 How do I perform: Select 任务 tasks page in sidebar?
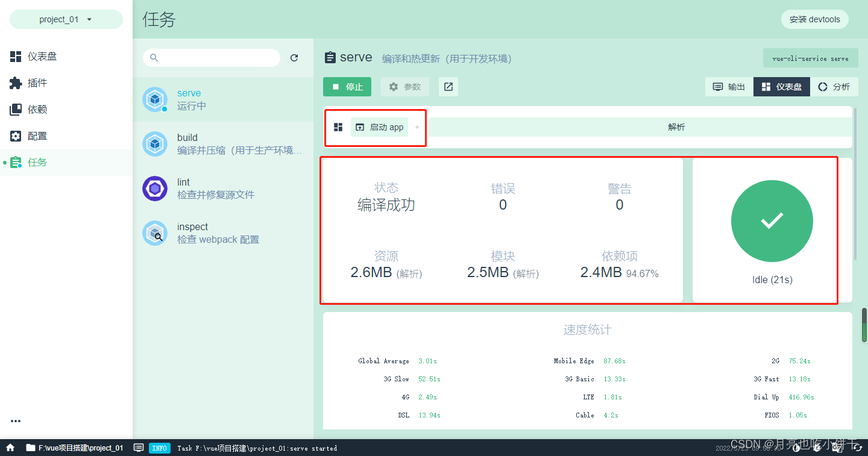(66, 162)
